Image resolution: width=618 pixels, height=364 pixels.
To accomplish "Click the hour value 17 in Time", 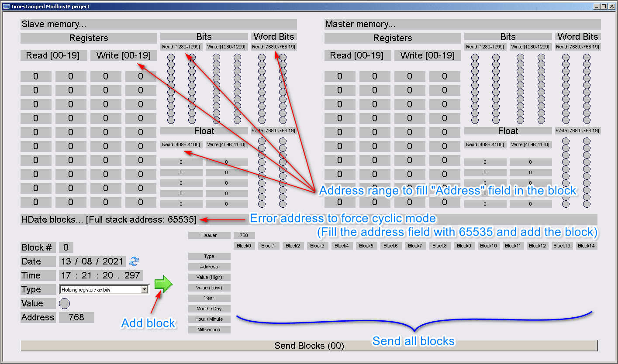I will click(66, 275).
